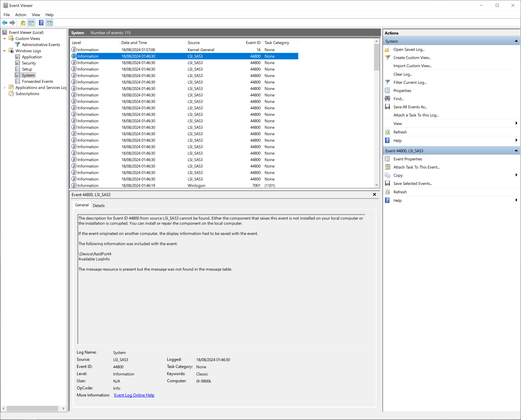Click Clear Log action
Image resolution: width=521 pixels, height=420 pixels.
click(x=402, y=74)
